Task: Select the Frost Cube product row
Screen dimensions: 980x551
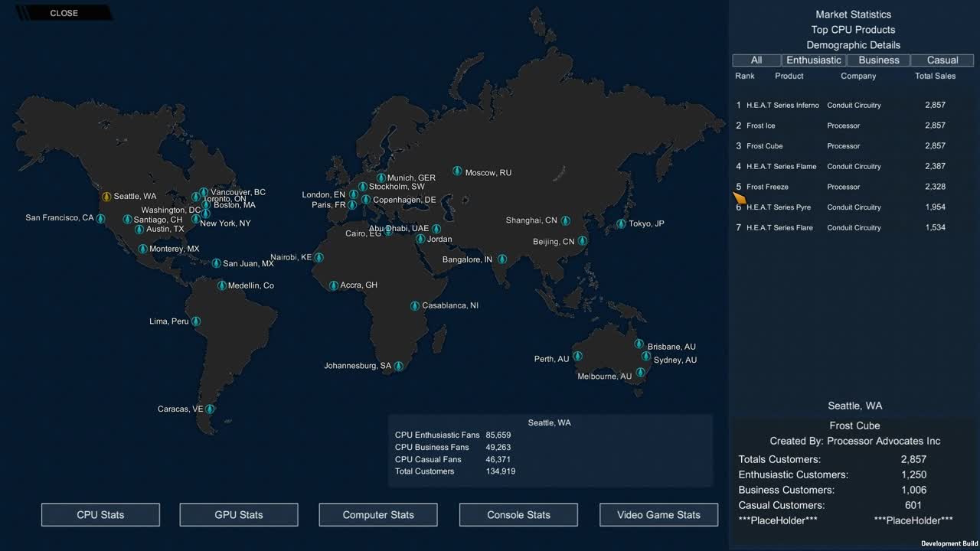Action: (x=841, y=146)
